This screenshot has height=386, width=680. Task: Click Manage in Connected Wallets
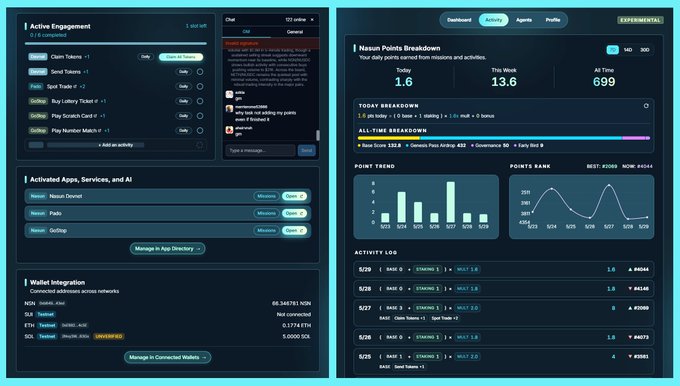click(167, 357)
